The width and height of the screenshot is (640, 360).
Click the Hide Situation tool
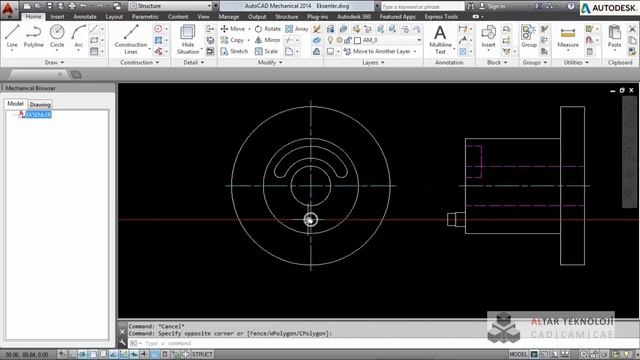coord(188,39)
